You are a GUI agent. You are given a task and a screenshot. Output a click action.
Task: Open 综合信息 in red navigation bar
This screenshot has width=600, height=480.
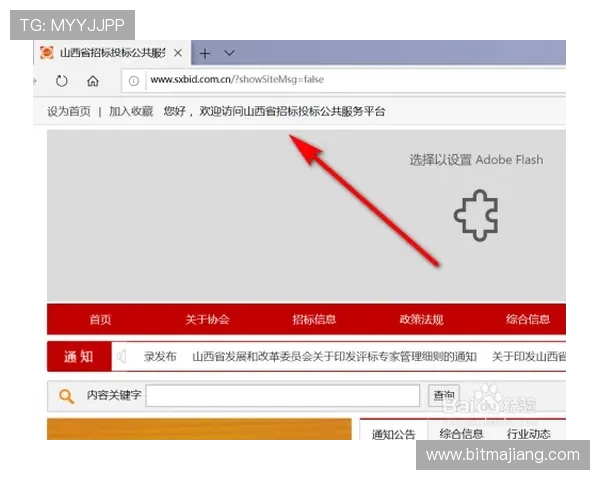click(x=528, y=319)
